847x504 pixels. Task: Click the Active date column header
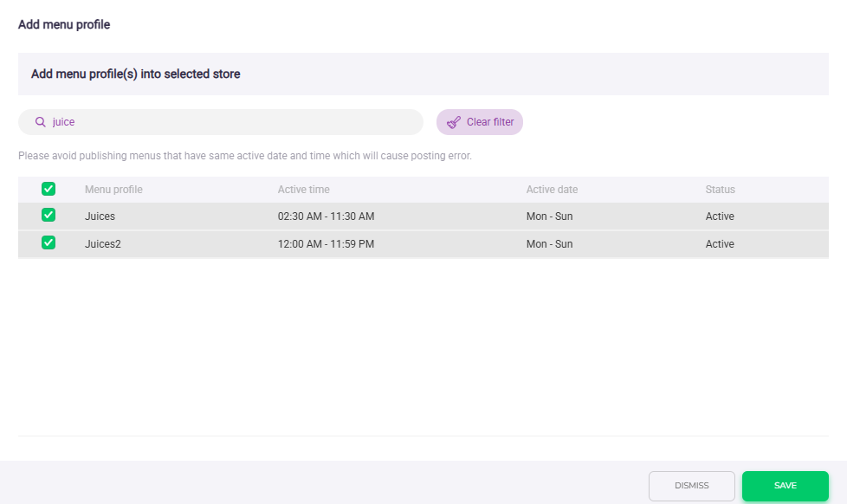[x=552, y=190]
